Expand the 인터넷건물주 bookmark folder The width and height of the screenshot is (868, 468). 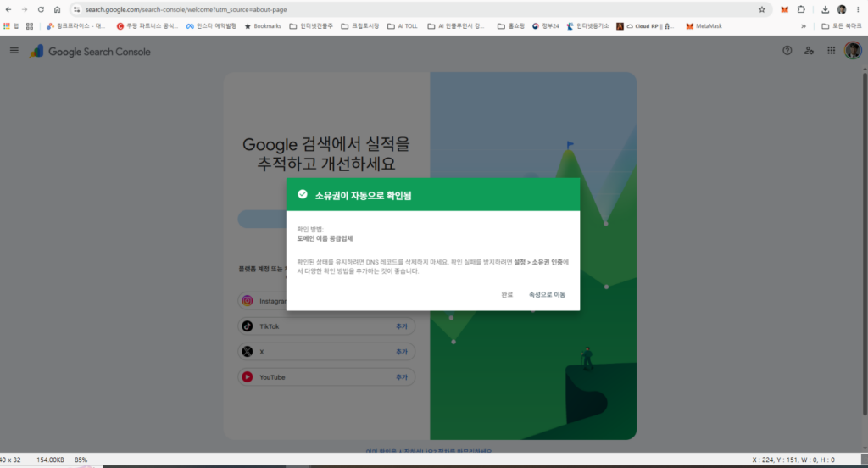click(311, 26)
